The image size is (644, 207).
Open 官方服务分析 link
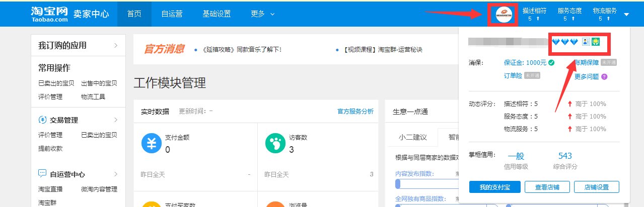coord(355,112)
